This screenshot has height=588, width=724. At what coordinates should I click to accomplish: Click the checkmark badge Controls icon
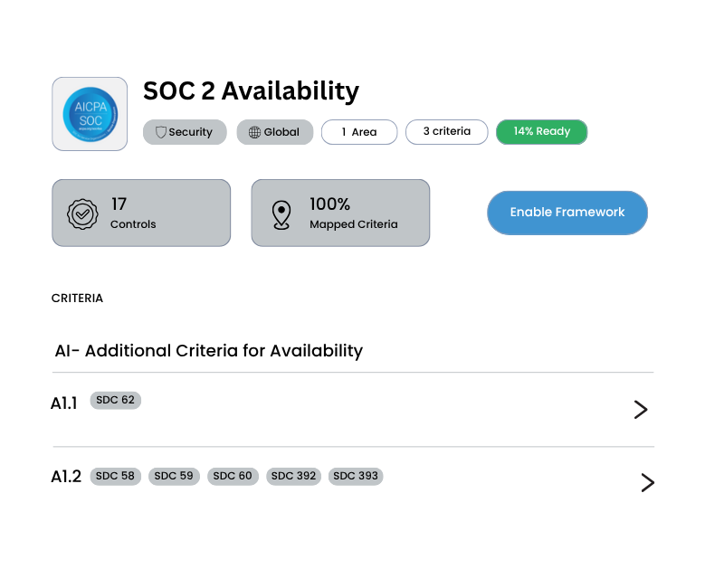[83, 213]
